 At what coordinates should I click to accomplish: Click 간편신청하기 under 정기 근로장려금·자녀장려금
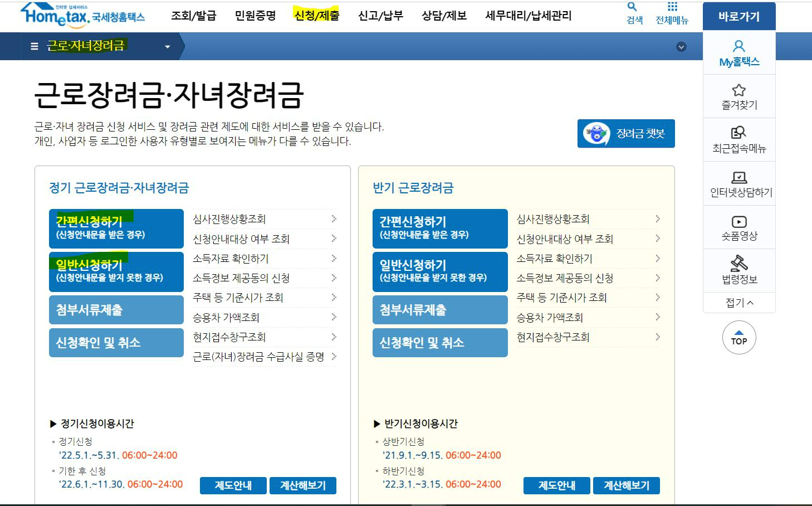point(116,228)
